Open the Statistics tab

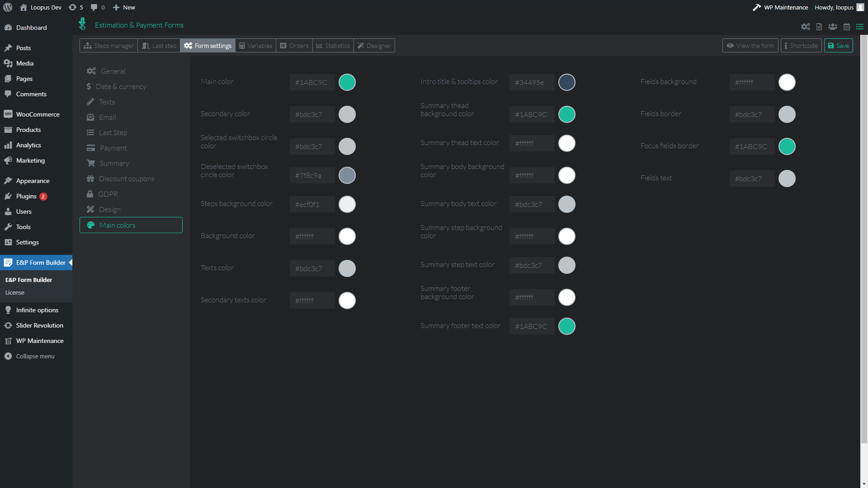click(x=333, y=46)
